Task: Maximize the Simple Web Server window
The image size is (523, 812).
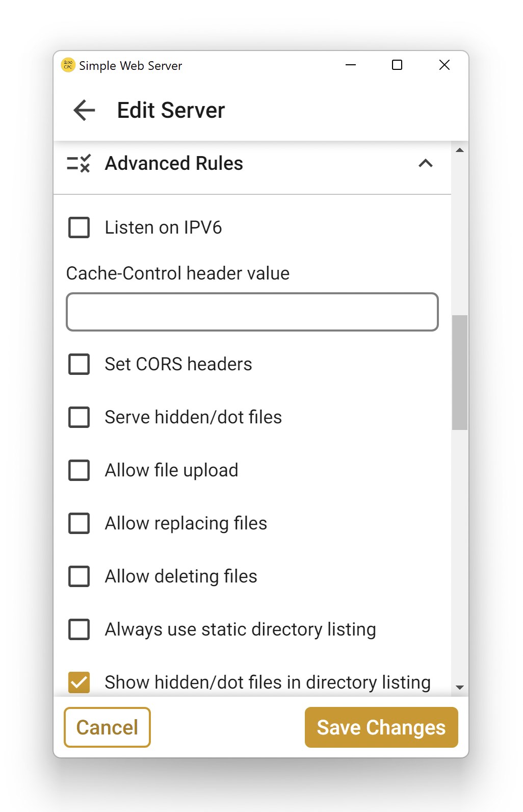Action: click(397, 65)
